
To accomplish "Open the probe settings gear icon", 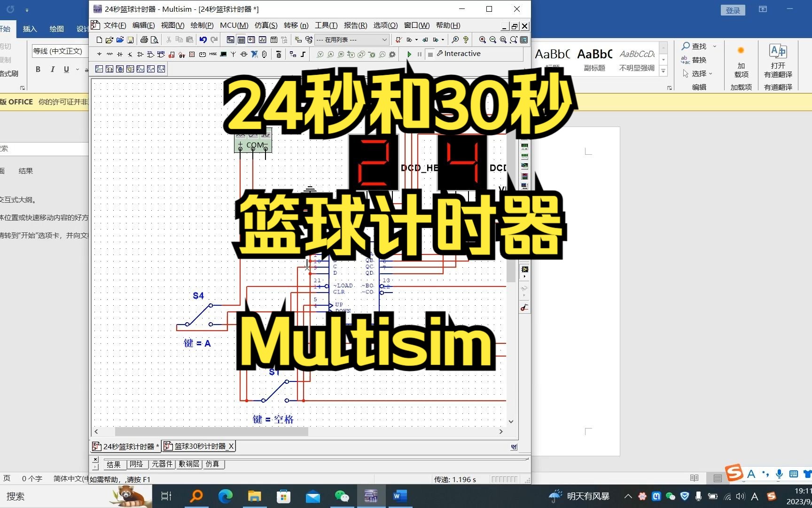I will click(392, 55).
